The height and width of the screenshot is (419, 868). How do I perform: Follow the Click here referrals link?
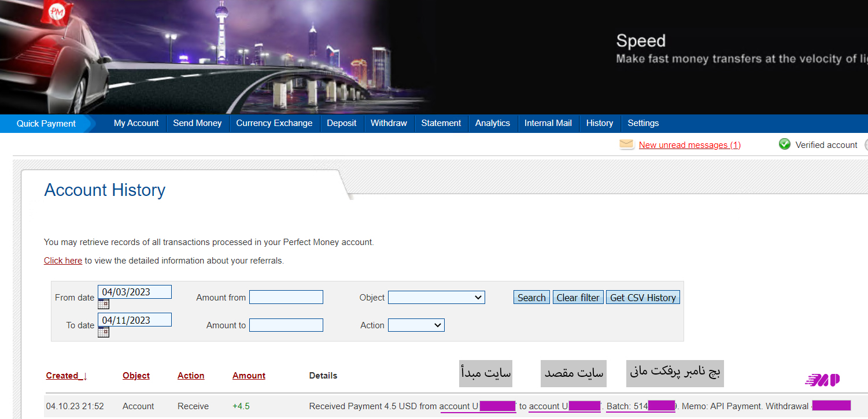click(x=63, y=261)
